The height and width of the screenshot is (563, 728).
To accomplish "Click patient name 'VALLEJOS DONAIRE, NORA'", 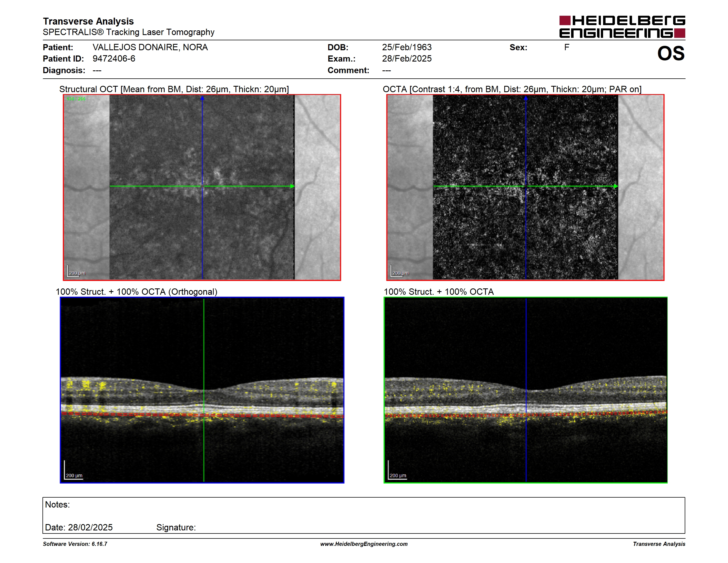I will (150, 47).
